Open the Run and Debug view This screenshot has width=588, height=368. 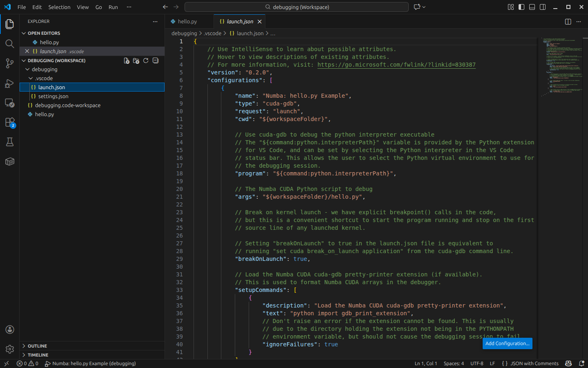pos(10,83)
